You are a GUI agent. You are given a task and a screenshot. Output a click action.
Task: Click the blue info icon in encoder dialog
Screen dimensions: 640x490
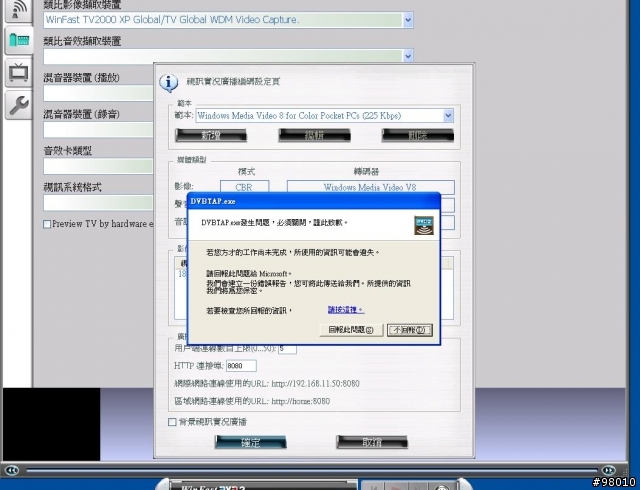coord(169,83)
